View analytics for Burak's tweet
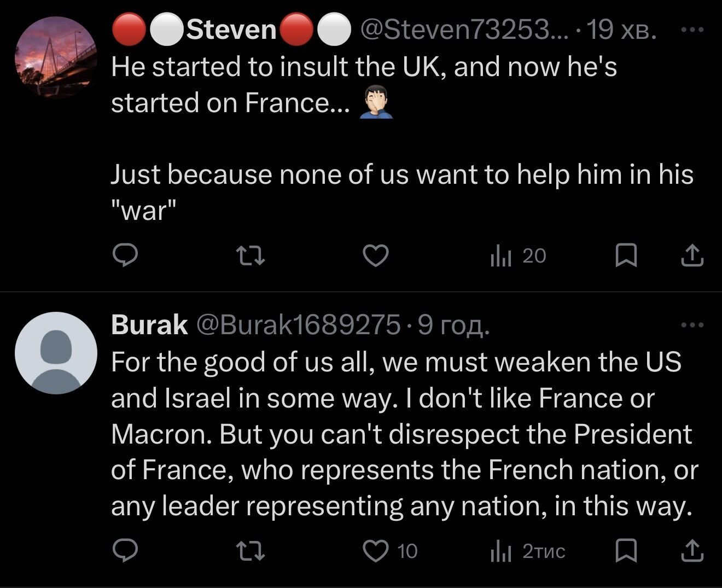This screenshot has width=722, height=588. [x=527, y=551]
